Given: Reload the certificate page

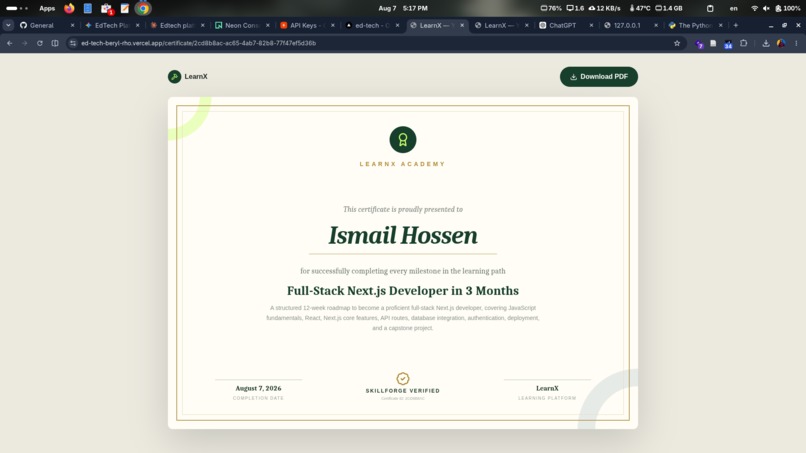Looking at the screenshot, I should coord(40,43).
